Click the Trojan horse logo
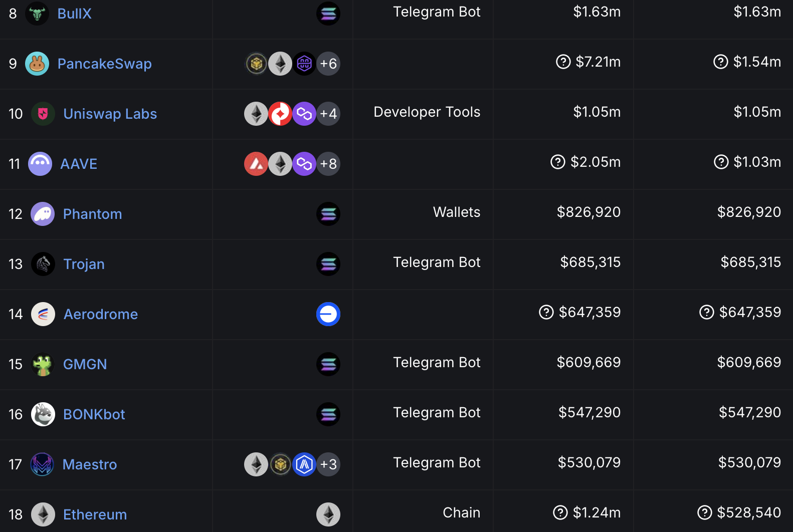793x532 pixels. click(x=43, y=264)
